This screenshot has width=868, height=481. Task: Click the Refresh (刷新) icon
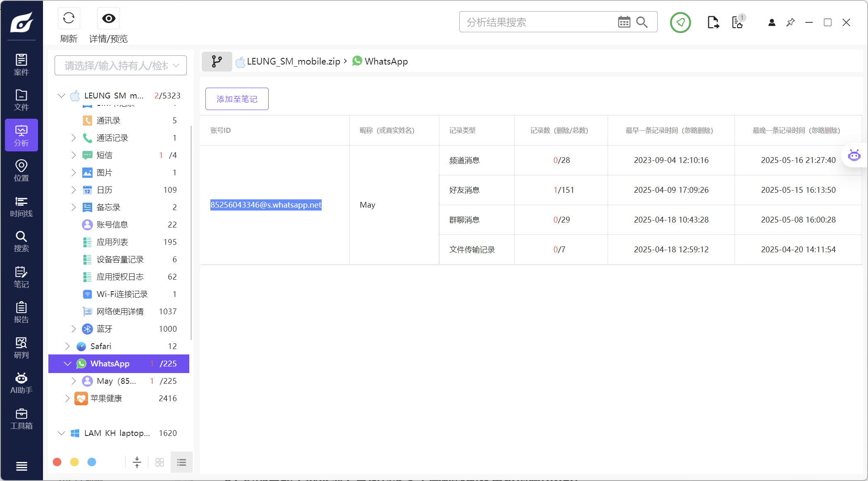pos(69,18)
